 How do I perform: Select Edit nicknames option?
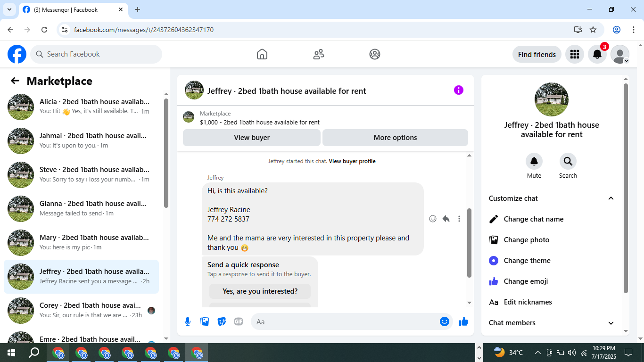pos(552,302)
